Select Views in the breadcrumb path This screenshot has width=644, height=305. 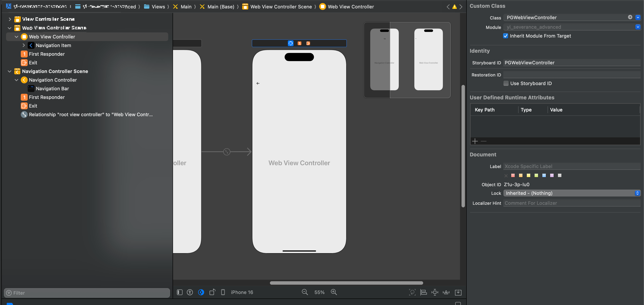coord(158,7)
